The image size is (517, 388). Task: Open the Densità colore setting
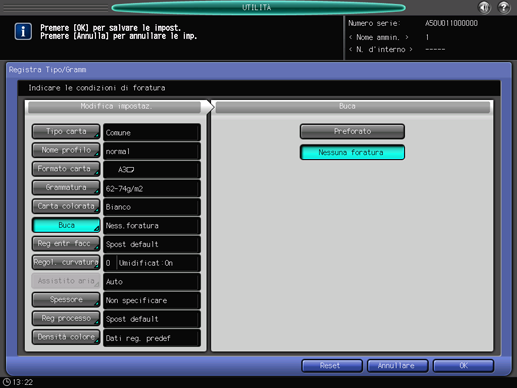point(66,337)
